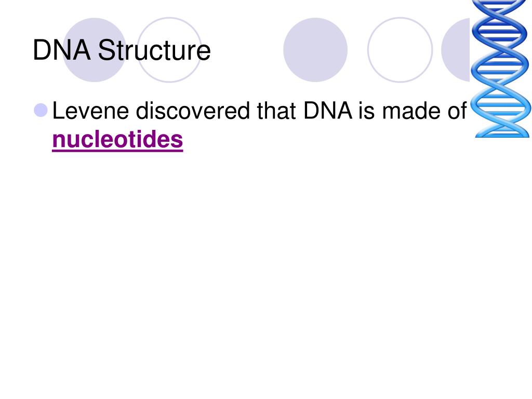Select the word 'is' in the bullet
Screen dimensions: 532x399
[x=367, y=111]
